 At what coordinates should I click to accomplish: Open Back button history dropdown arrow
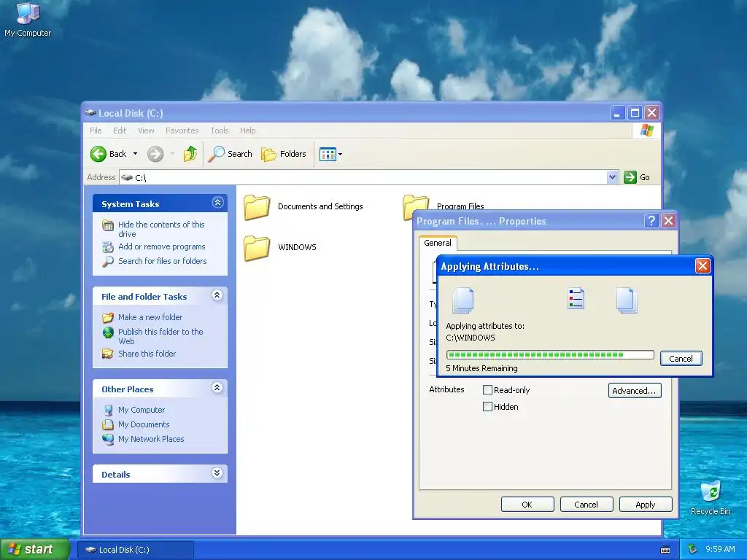pyautogui.click(x=135, y=154)
